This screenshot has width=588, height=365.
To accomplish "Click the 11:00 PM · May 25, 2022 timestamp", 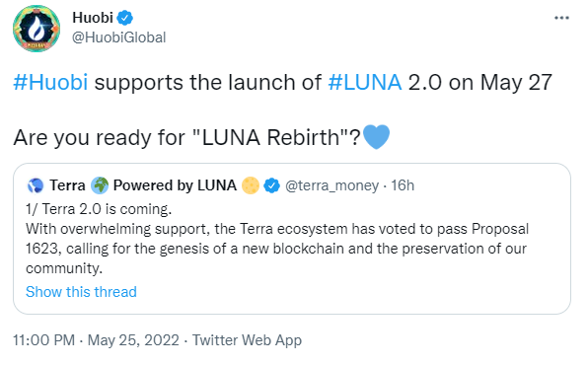I will pyautogui.click(x=96, y=340).
